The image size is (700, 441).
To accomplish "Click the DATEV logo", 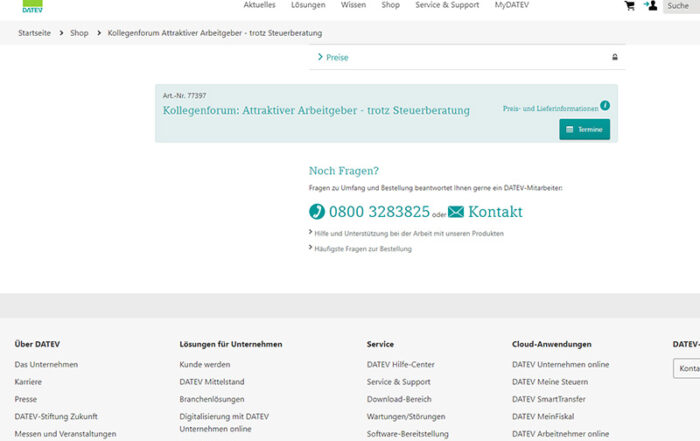I will coord(33,6).
